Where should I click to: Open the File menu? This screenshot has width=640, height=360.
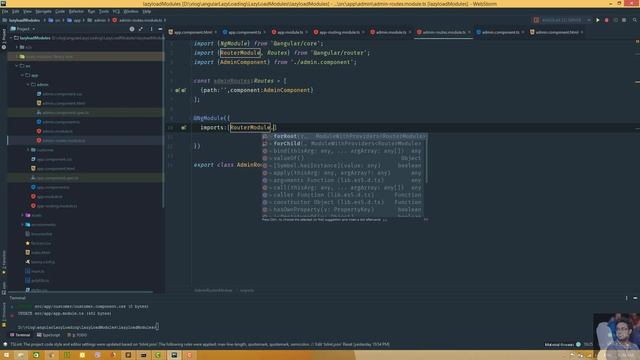click(x=5, y=11)
